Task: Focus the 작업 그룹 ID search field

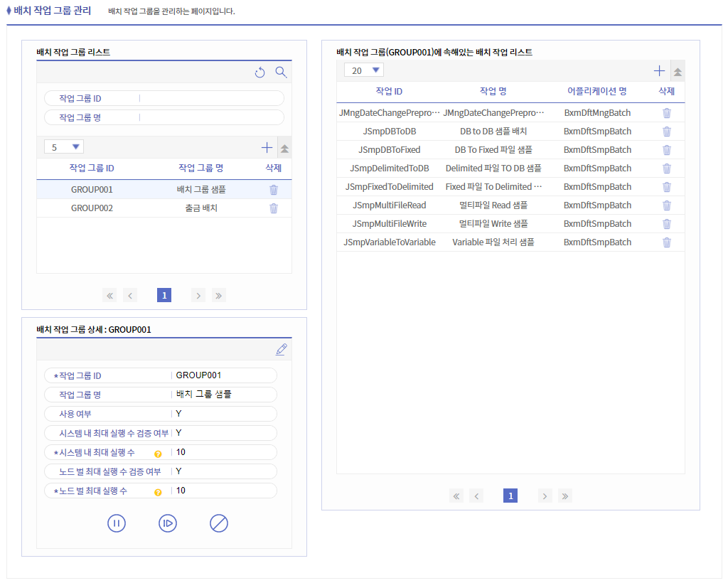Action: (x=211, y=98)
